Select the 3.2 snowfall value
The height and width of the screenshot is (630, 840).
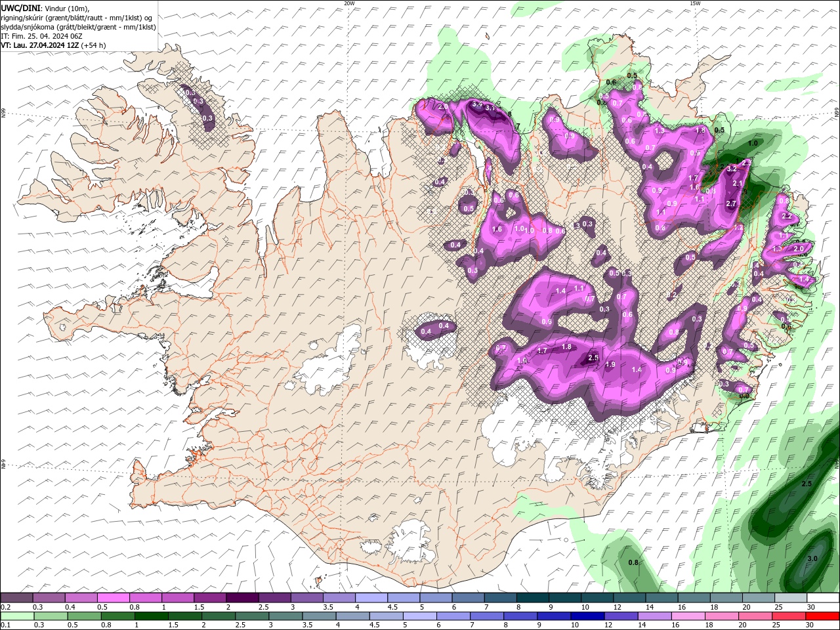(732, 169)
